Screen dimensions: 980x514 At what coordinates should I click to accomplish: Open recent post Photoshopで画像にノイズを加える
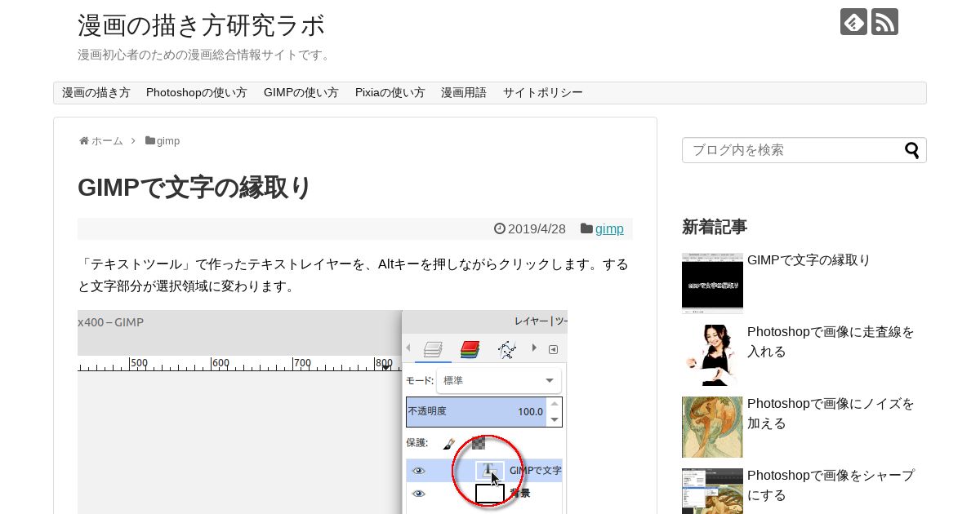click(831, 414)
